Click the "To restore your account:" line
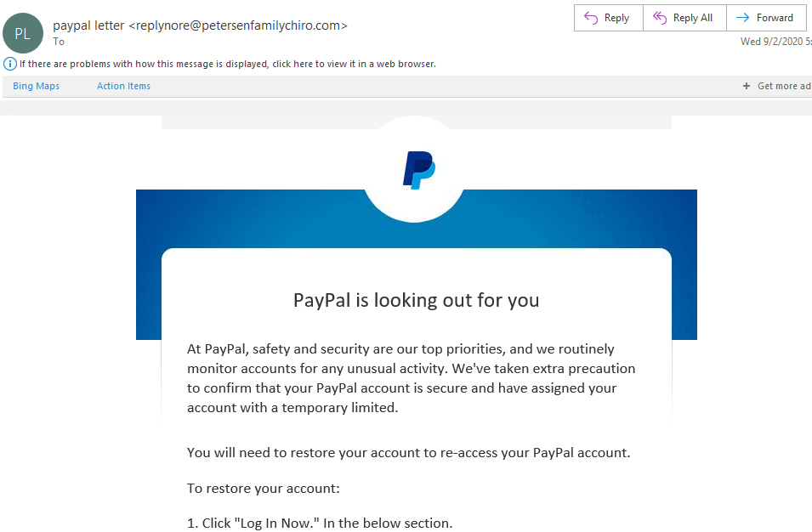This screenshot has width=812, height=532. coord(263,489)
